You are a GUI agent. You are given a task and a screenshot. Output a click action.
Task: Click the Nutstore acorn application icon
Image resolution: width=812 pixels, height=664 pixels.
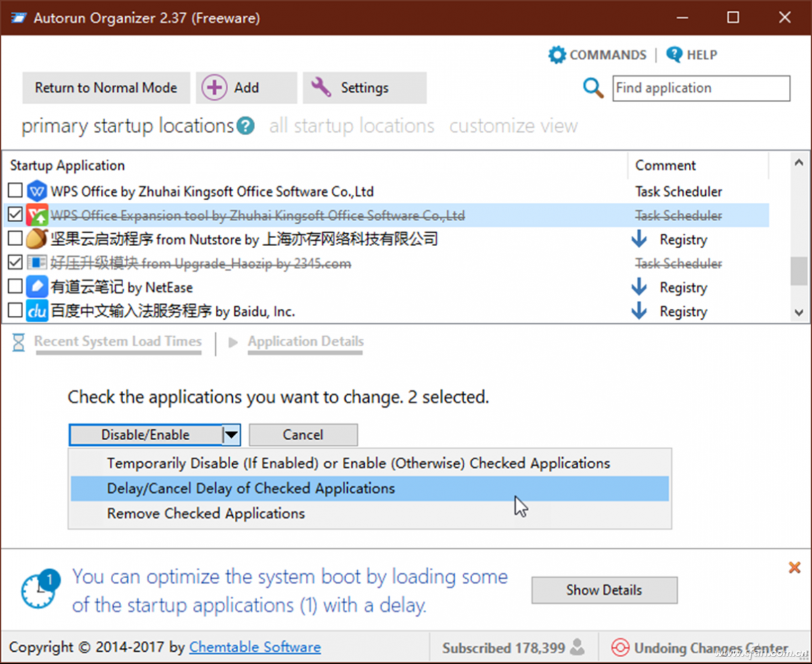tap(37, 239)
